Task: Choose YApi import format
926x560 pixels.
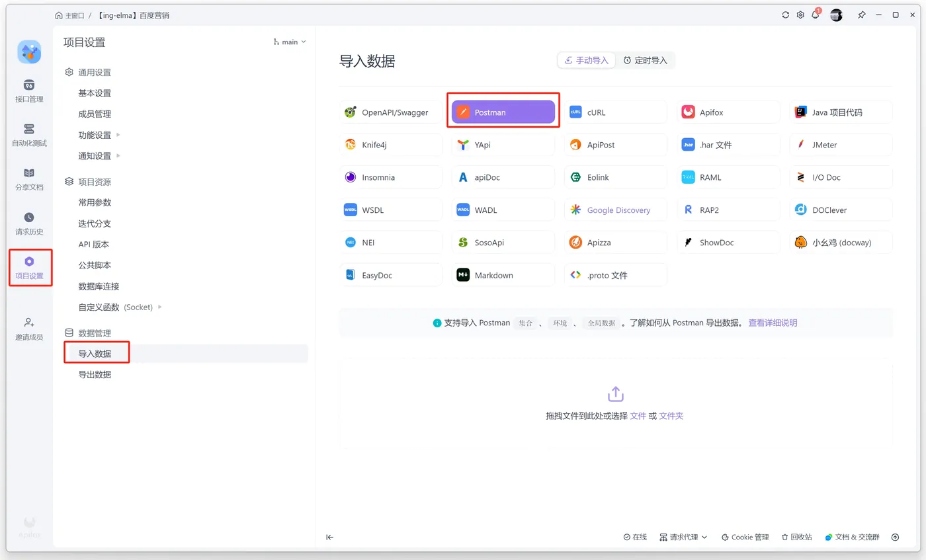Action: click(503, 145)
